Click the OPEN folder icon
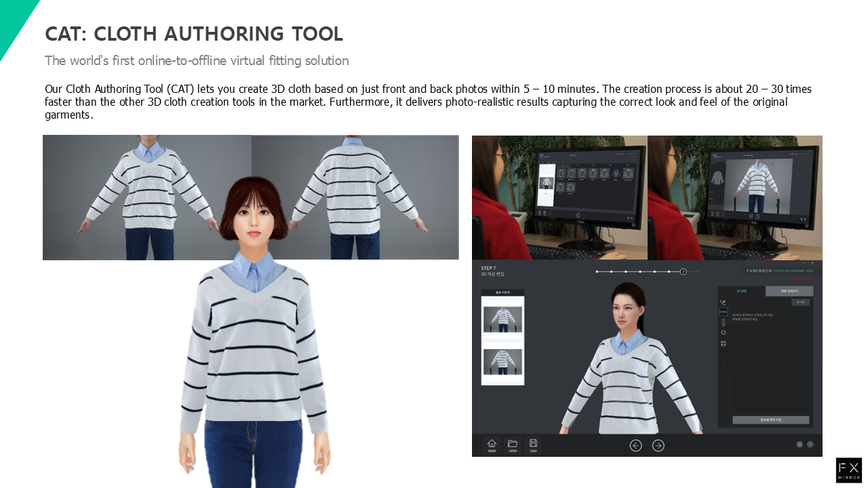Screen dimensions: 868x488 [x=513, y=445]
